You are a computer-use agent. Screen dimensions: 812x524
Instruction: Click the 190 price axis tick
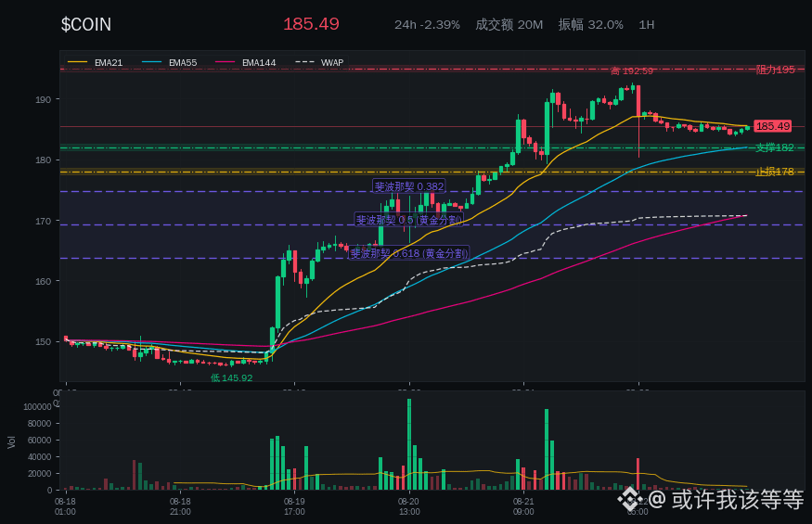coord(44,99)
